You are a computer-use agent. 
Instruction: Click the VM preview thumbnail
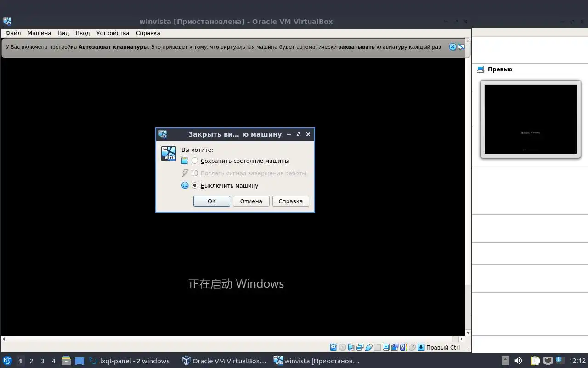[x=531, y=119]
